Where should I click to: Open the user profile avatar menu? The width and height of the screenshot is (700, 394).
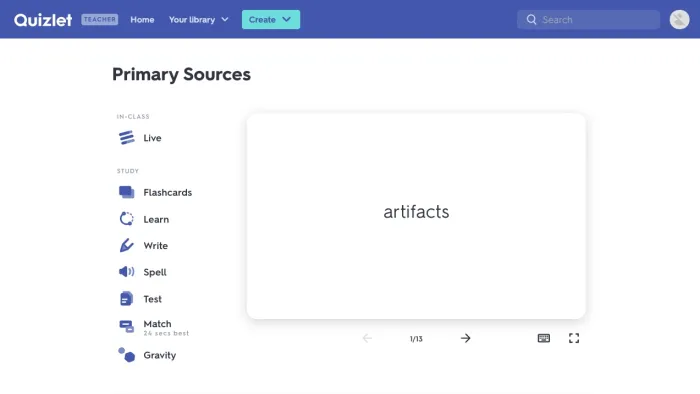pos(679,20)
